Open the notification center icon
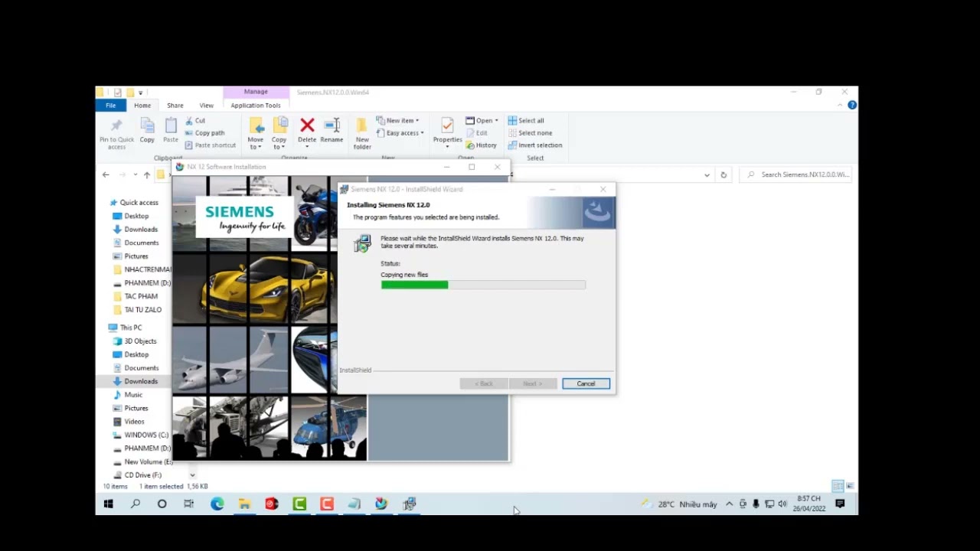 840,504
